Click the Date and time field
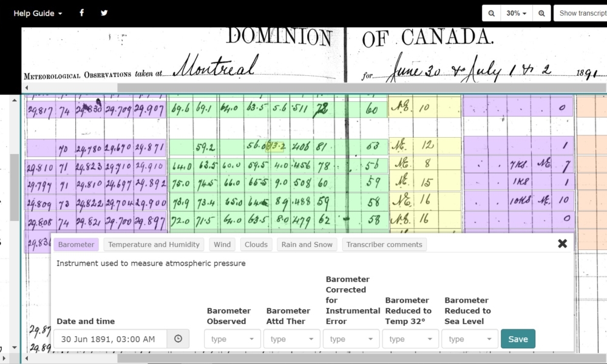The height and width of the screenshot is (364, 607). (110, 339)
